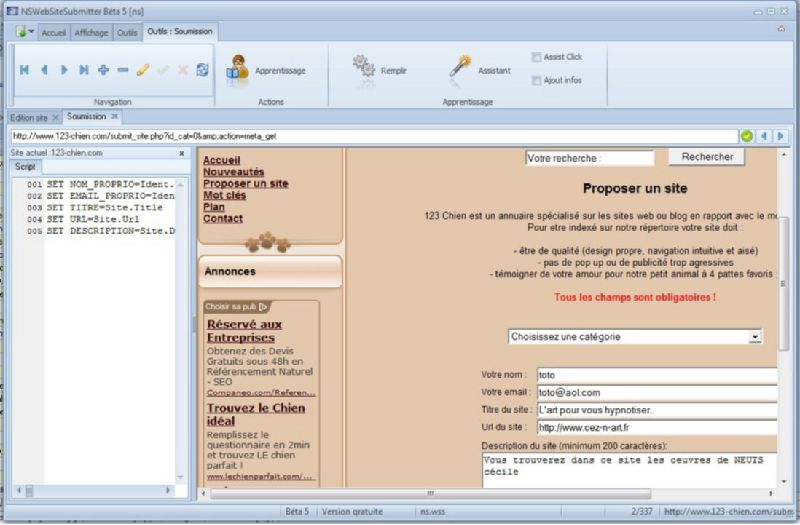Click green go button beside URL bar
This screenshot has width=800, height=525.
[747, 136]
